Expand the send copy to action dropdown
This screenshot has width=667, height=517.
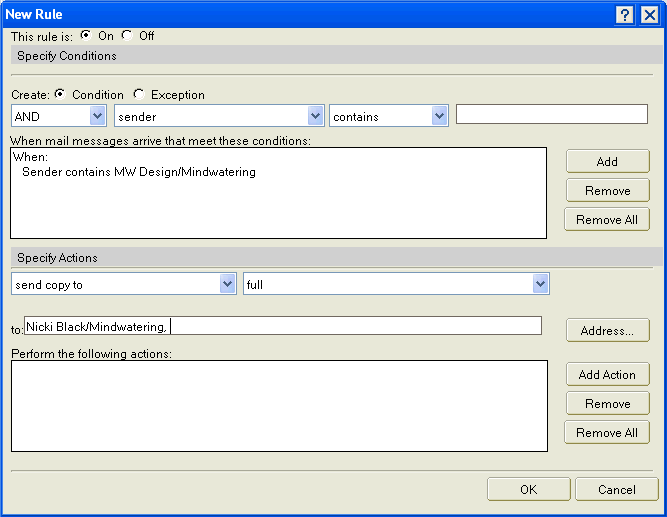227,284
